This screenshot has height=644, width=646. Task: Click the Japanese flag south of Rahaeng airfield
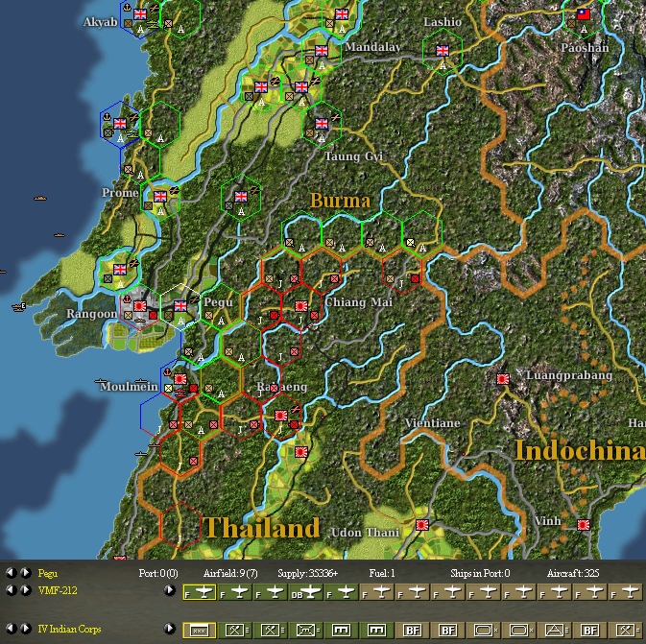tap(301, 452)
